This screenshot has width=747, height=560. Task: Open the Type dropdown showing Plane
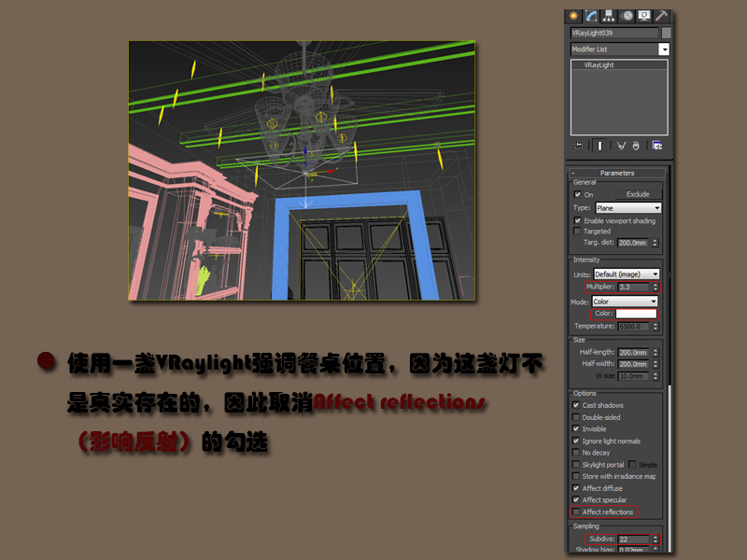[x=627, y=208]
